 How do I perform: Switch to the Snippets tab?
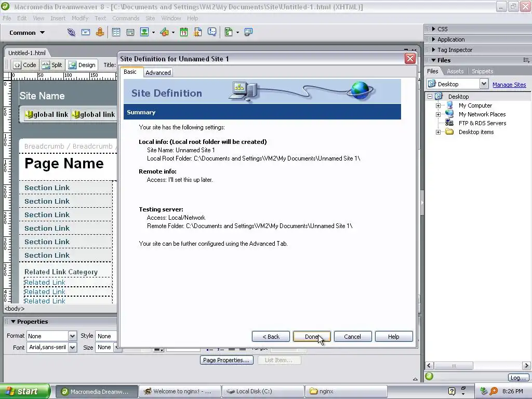[482, 71]
